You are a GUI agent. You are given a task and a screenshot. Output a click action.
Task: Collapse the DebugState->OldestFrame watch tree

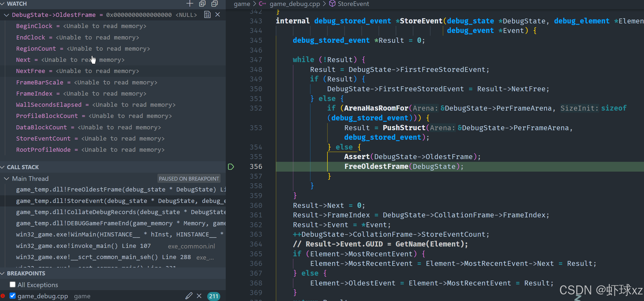coord(7,15)
